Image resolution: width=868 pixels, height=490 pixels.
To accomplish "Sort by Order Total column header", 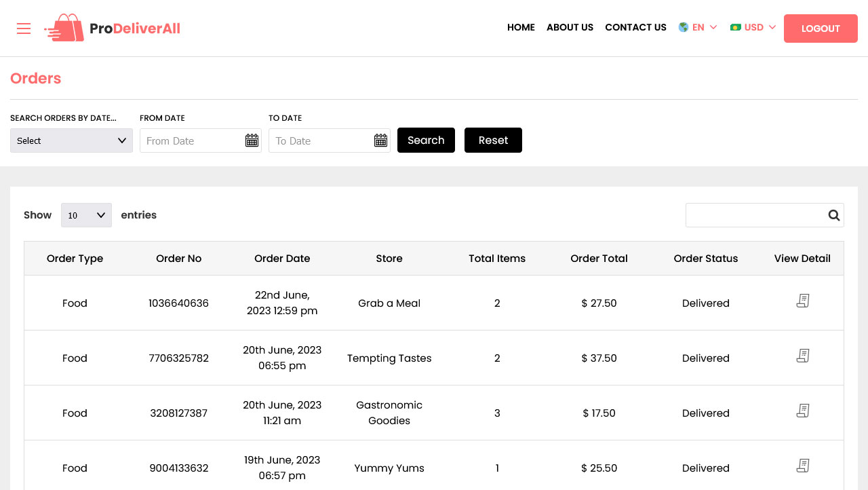I will [599, 259].
